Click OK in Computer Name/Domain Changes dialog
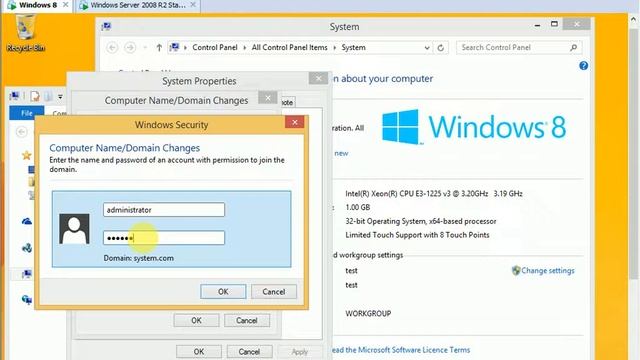 point(196,320)
